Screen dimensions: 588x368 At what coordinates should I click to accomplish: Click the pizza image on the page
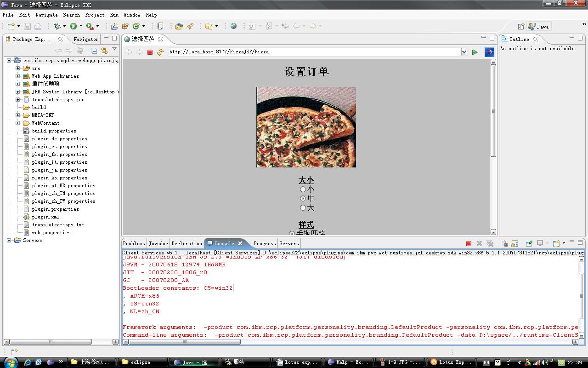coord(306,127)
